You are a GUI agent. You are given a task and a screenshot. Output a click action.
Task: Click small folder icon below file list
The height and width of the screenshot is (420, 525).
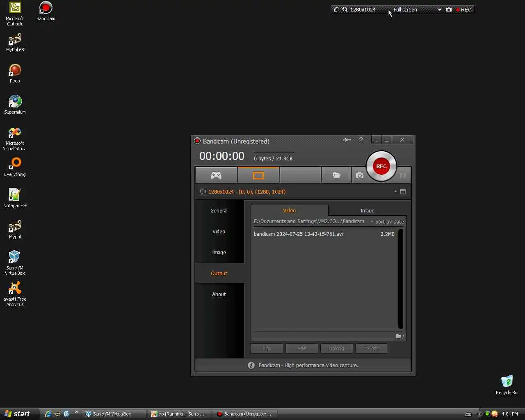click(x=399, y=336)
